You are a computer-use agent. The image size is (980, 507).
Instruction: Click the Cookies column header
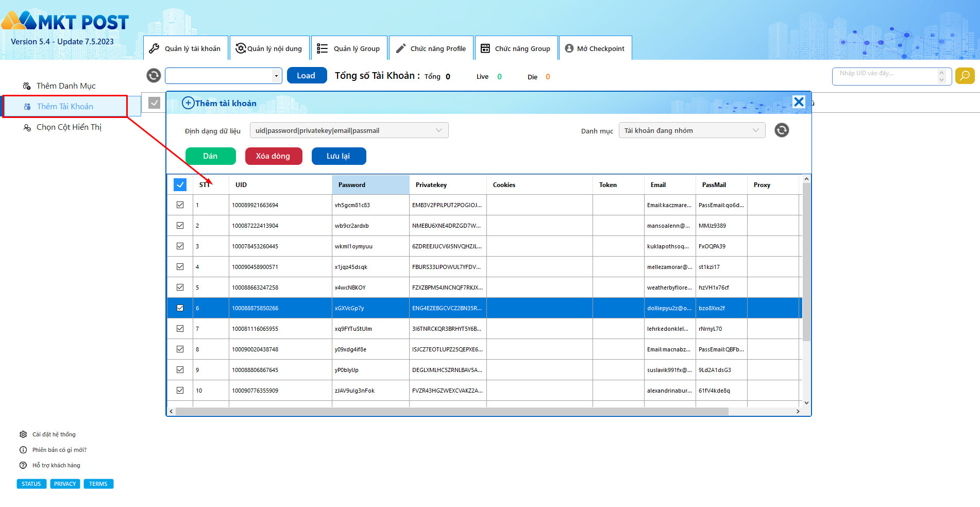[x=539, y=184]
